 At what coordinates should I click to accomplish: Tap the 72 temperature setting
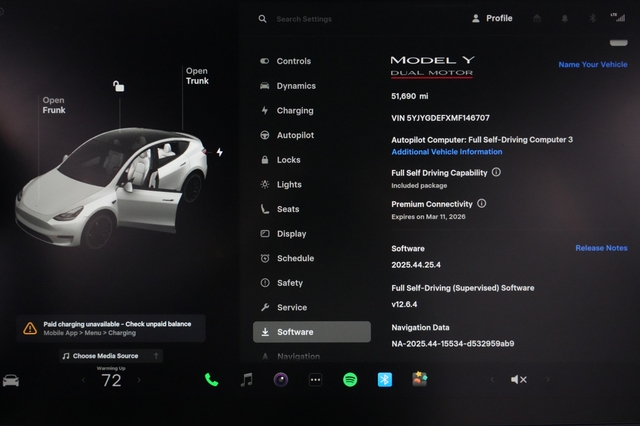click(111, 381)
